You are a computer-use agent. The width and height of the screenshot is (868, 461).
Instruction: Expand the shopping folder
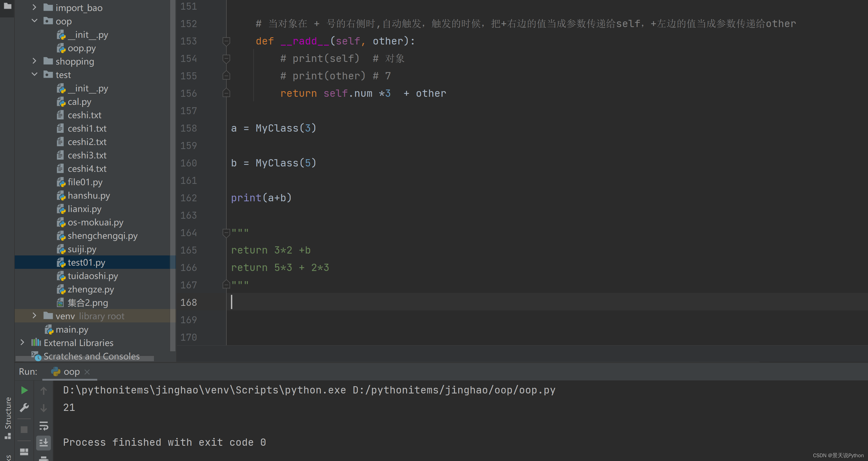click(34, 61)
